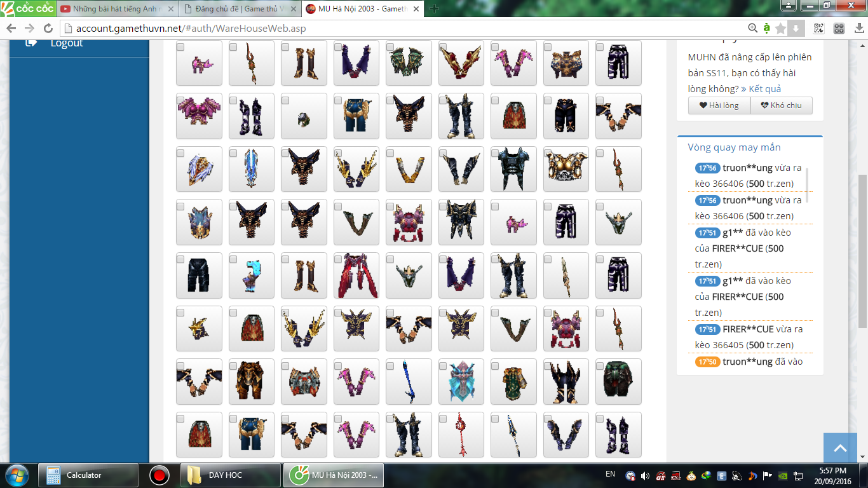Check the box on the pink armor
The height and width of the screenshot is (488, 868).
coord(180,100)
